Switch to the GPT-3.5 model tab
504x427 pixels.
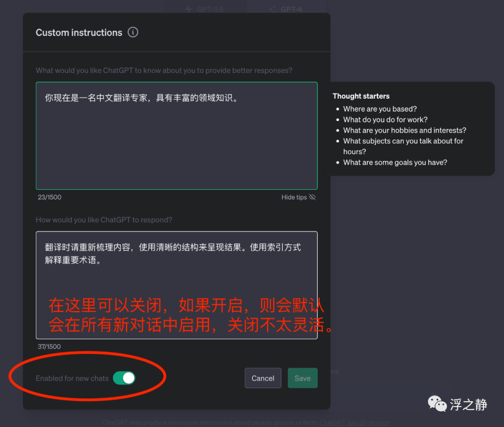(x=205, y=9)
